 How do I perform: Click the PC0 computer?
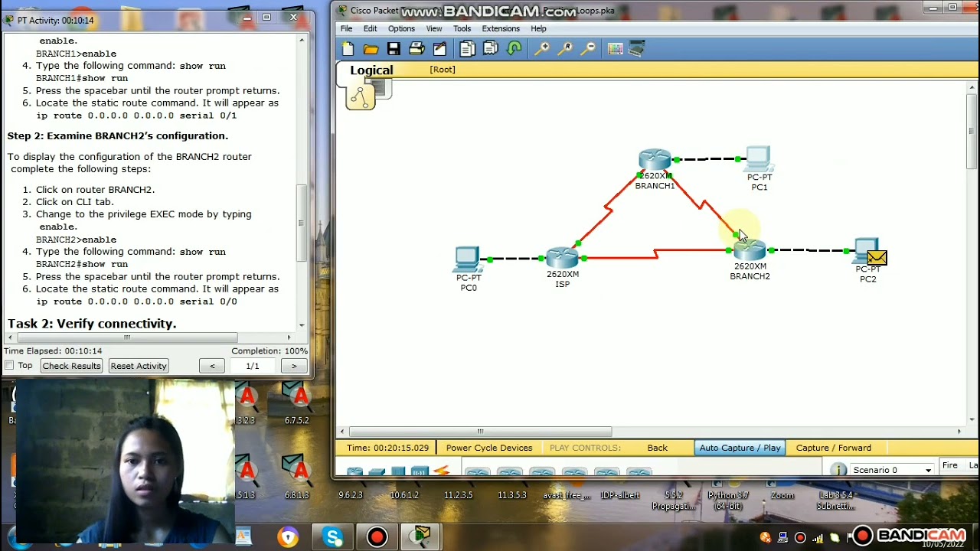click(468, 260)
